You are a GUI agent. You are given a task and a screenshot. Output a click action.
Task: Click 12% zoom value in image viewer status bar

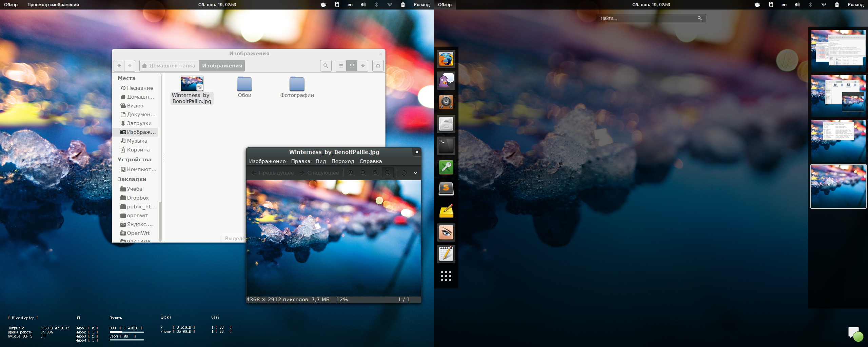tap(342, 300)
